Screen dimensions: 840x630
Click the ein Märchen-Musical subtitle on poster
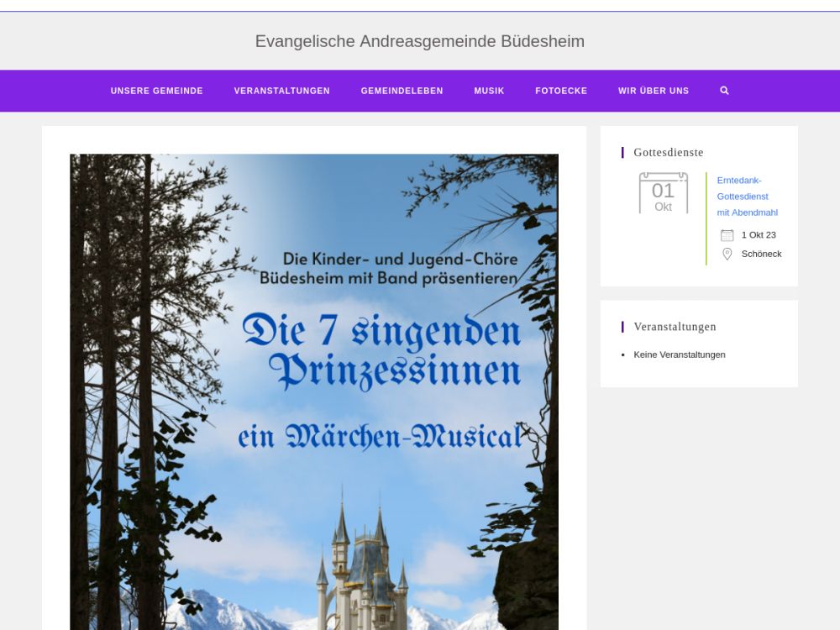[380, 437]
